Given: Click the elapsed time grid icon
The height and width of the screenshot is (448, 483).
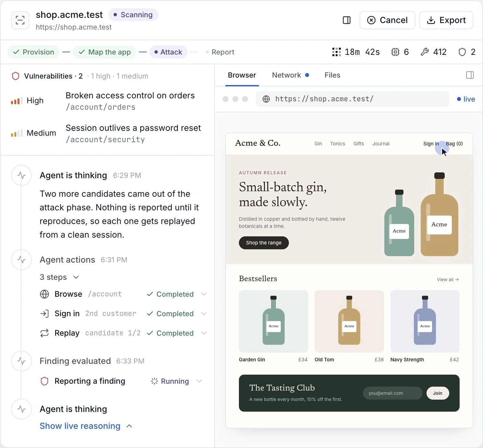Looking at the screenshot, I should coord(337,52).
